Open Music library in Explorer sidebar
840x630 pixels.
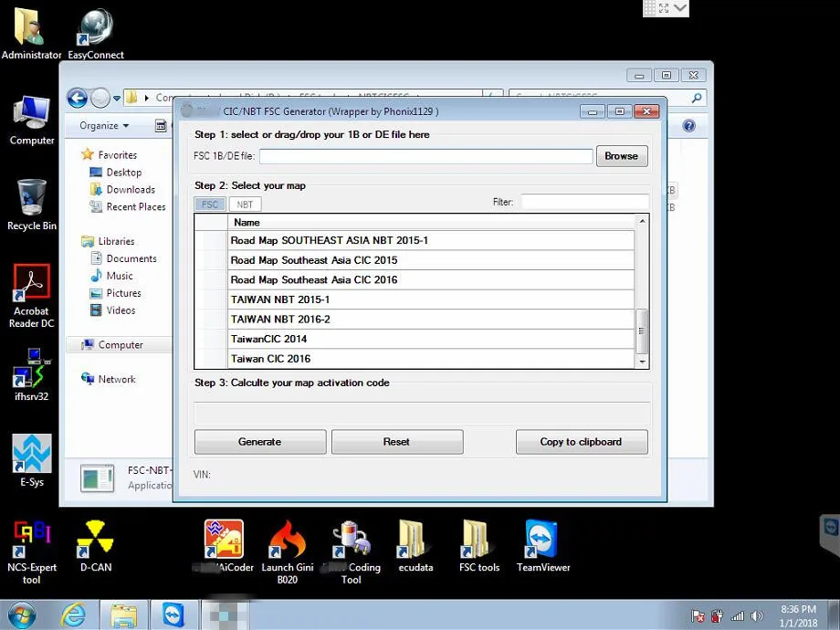[x=111, y=276]
